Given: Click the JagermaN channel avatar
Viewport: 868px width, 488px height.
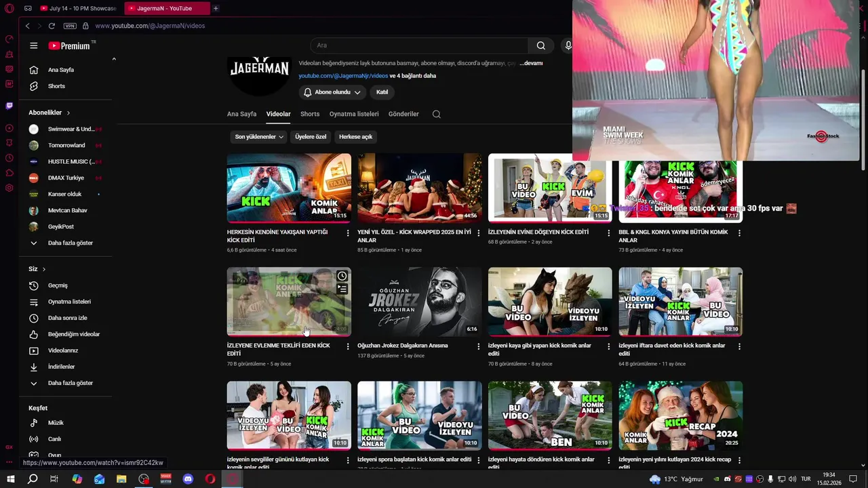Looking at the screenshot, I should point(259,77).
